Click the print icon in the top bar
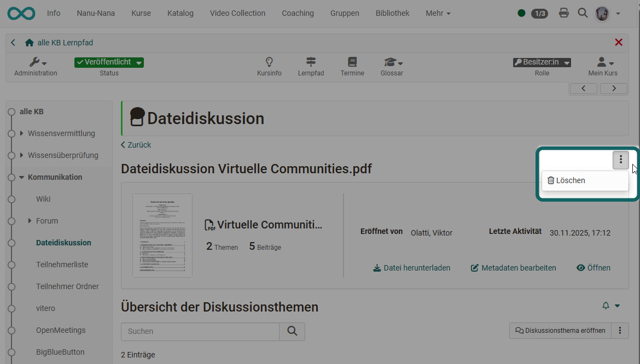This screenshot has height=364, width=640. [563, 13]
